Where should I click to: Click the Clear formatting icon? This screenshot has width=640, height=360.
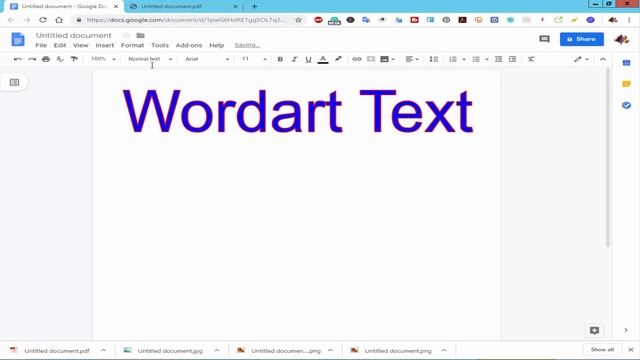point(531,59)
